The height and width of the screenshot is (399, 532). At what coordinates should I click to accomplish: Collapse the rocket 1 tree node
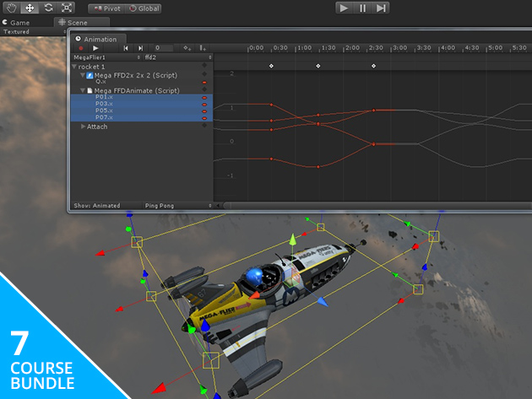coord(74,66)
